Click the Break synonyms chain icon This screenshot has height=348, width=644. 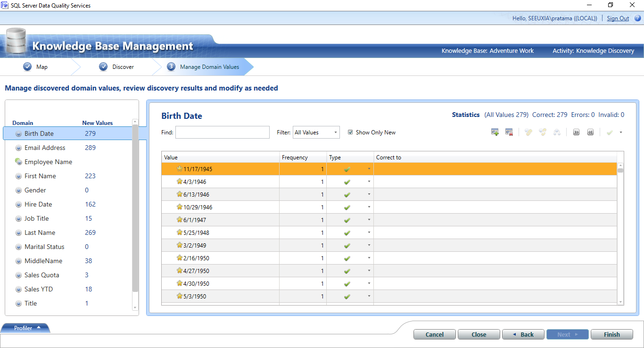pos(543,133)
